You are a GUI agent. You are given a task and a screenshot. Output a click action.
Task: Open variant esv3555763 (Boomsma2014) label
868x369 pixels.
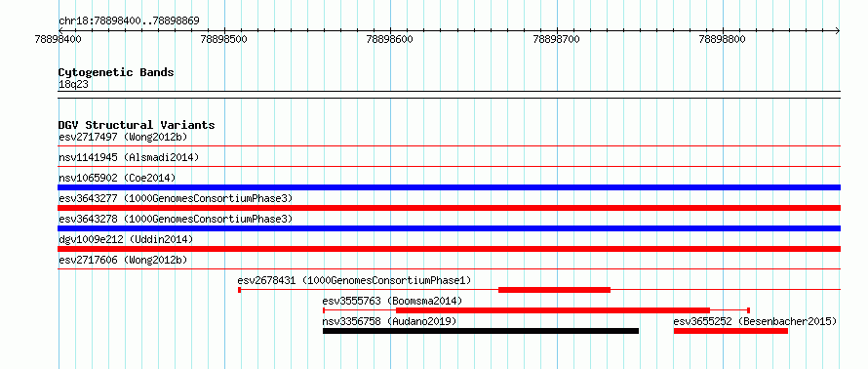pyautogui.click(x=392, y=301)
